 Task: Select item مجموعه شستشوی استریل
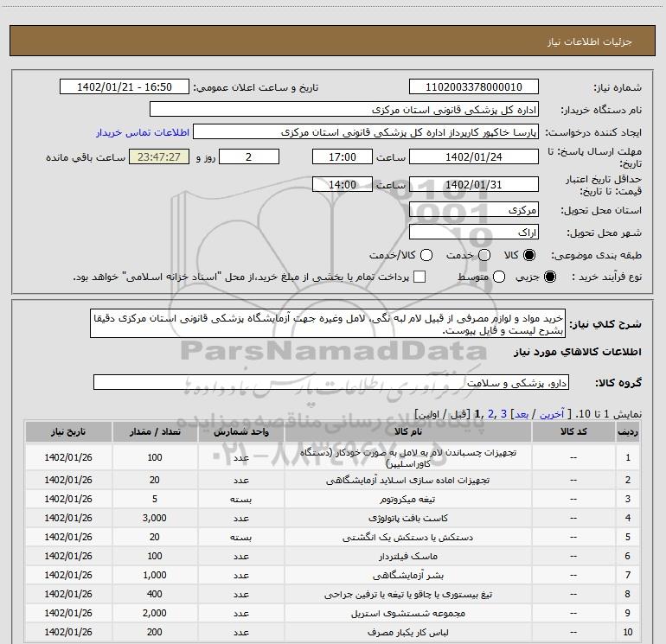[x=407, y=614]
